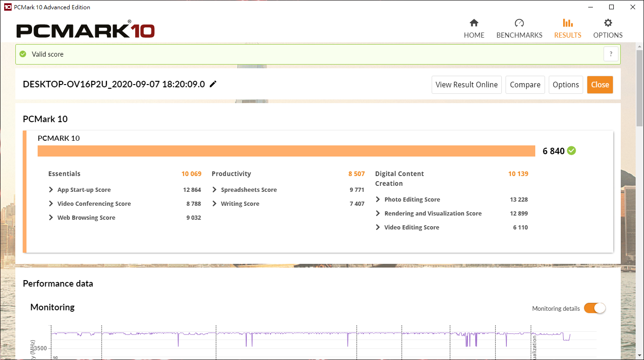Click the result Options button

(566, 85)
